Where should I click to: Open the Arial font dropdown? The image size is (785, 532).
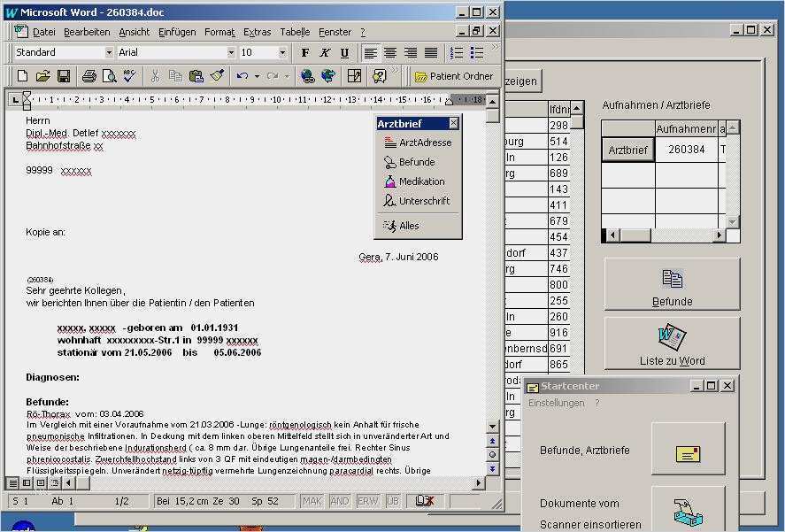click(x=231, y=52)
